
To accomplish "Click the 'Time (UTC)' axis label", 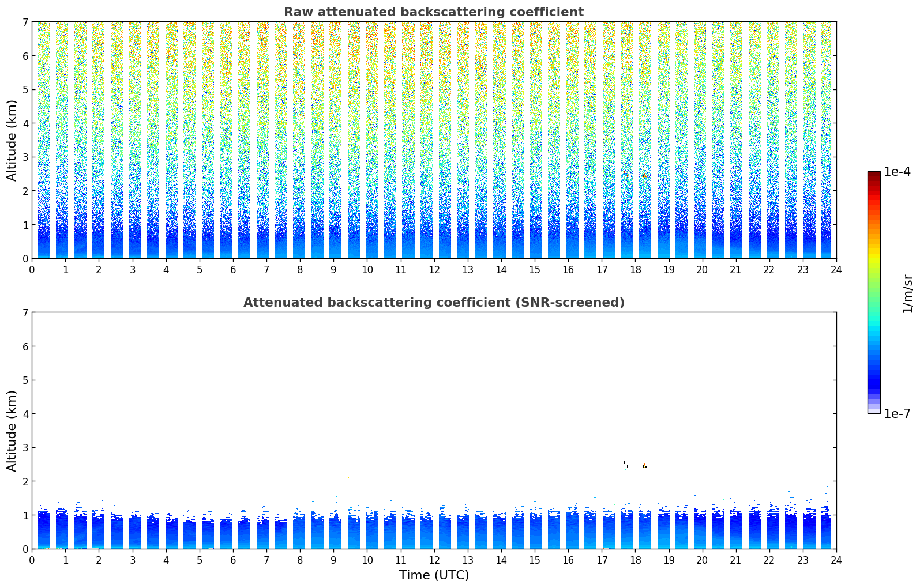I will pos(434,575).
